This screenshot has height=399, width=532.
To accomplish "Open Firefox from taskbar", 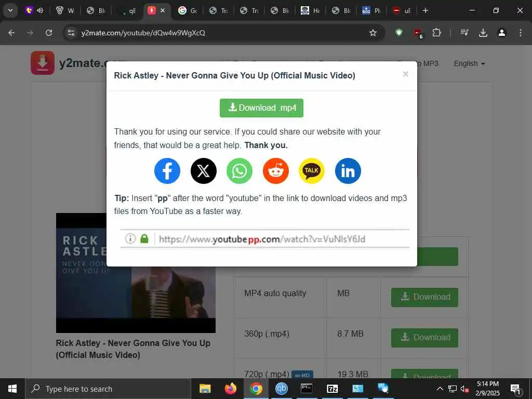I will (x=230, y=389).
